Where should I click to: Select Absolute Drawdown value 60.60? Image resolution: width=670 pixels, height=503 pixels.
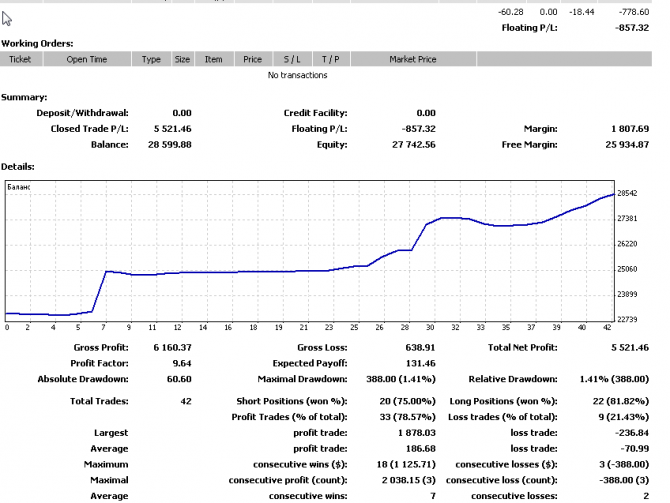coord(179,379)
